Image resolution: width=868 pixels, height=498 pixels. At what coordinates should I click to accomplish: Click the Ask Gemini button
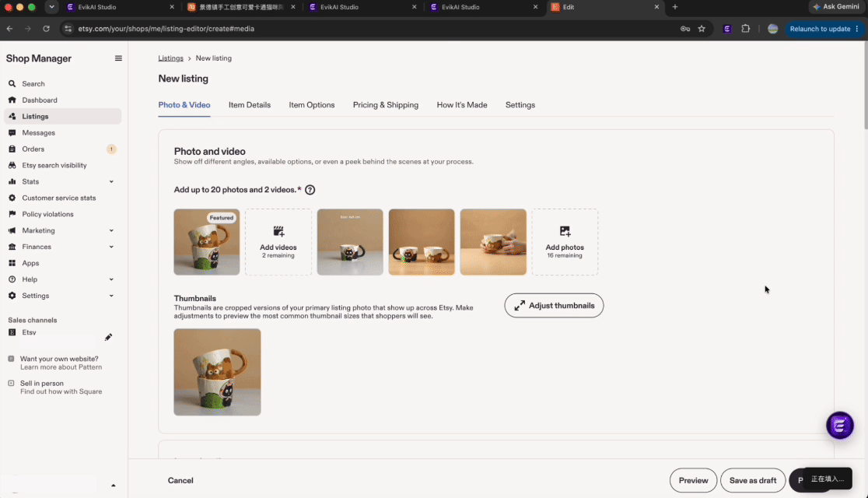(x=836, y=7)
